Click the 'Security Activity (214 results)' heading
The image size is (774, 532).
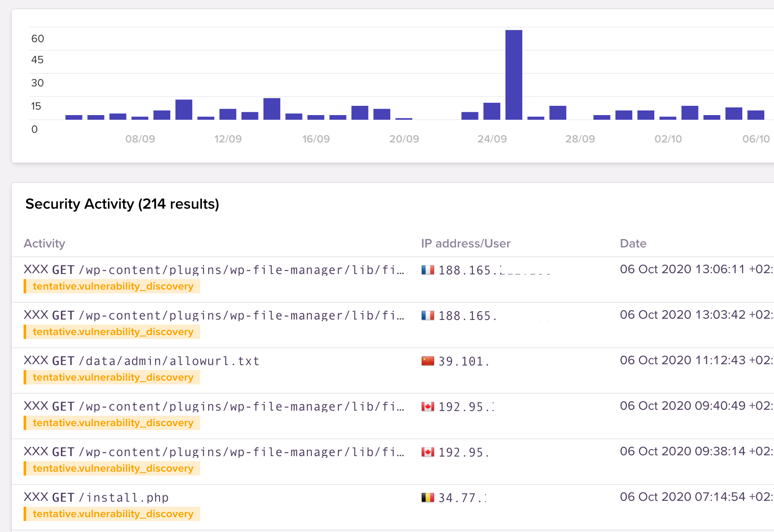click(x=122, y=204)
